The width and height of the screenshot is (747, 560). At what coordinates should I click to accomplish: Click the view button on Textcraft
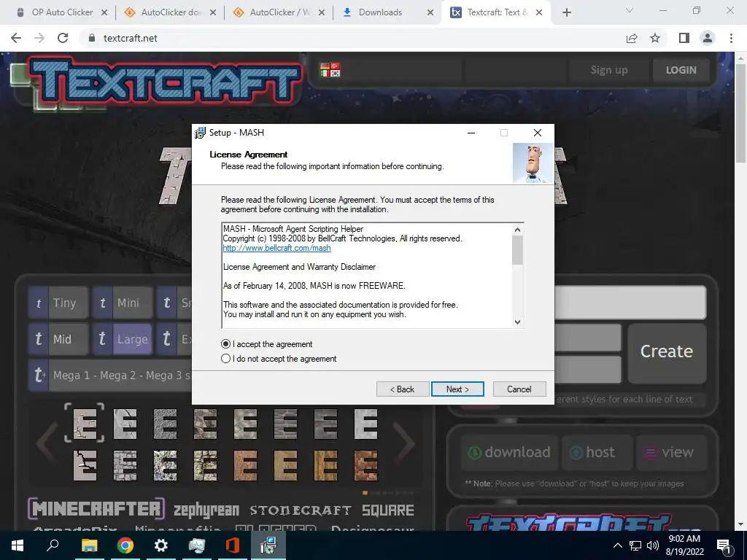[671, 452]
